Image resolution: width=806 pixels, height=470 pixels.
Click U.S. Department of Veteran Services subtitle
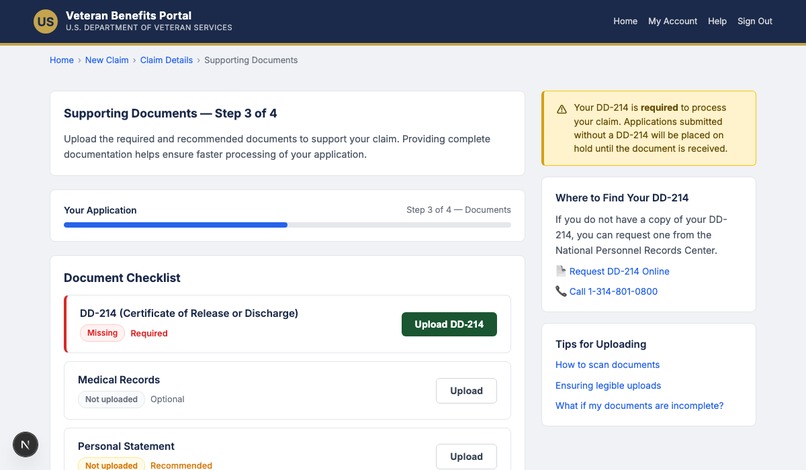click(149, 28)
